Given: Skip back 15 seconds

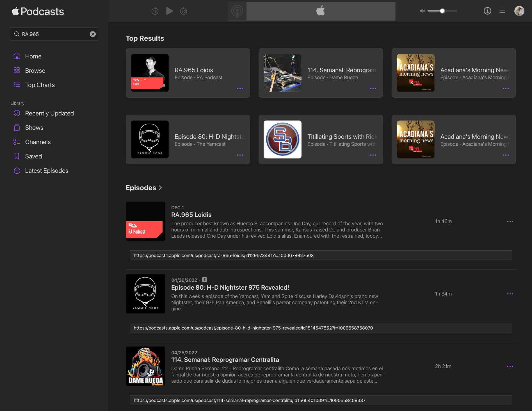Looking at the screenshot, I should tap(155, 11).
